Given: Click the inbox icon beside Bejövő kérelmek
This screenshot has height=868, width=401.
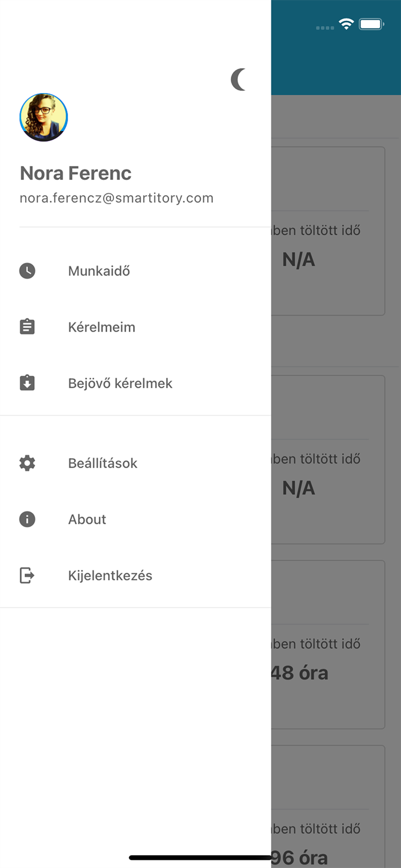Looking at the screenshot, I should pyautogui.click(x=27, y=383).
